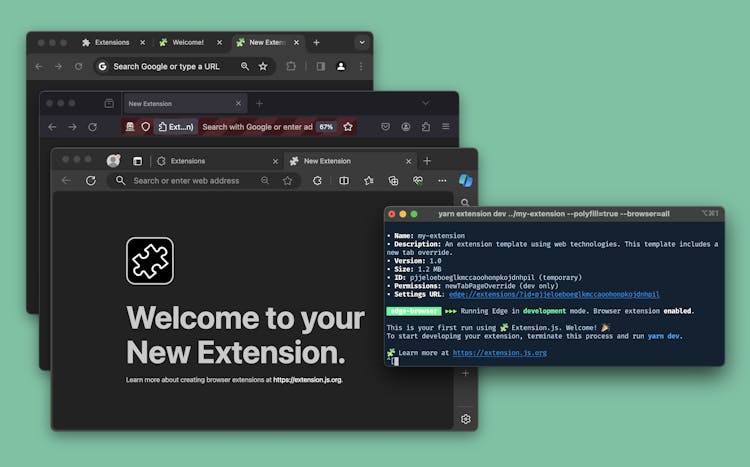
Task: Toggle Chrome's side panel icon
Action: 321,67
